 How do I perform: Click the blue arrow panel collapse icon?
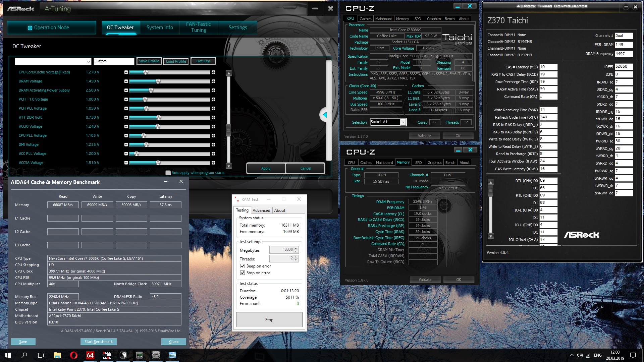tap(324, 115)
